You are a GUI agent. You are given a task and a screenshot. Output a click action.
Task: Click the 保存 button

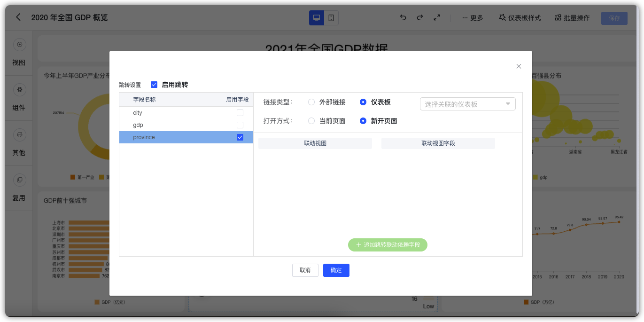point(614,18)
